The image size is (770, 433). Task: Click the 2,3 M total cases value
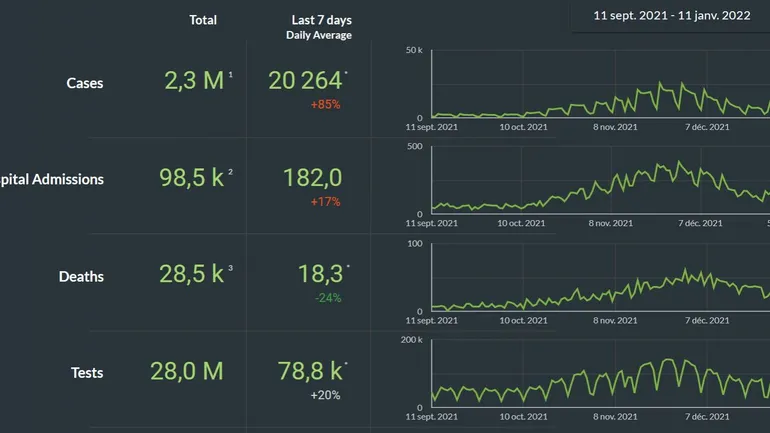point(194,81)
